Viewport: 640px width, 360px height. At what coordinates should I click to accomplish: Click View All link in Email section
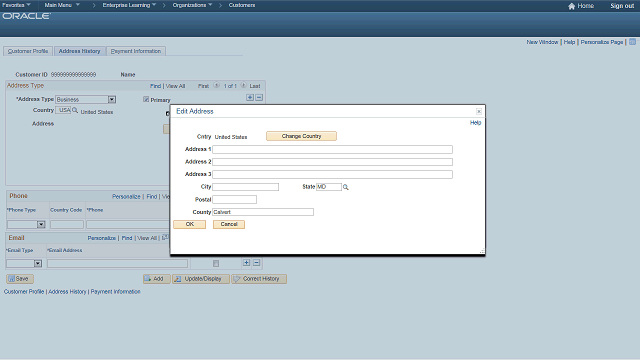point(147,238)
